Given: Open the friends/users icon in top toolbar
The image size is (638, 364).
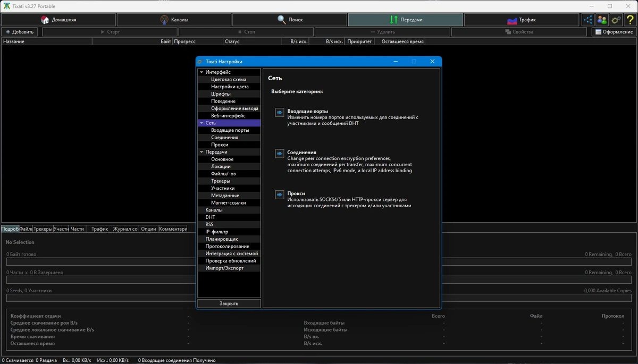Looking at the screenshot, I should [602, 20].
